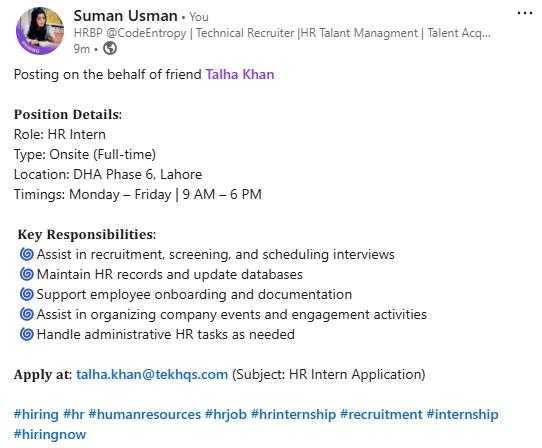
Task: Click the talha.khan@tekhqs.com email link
Action: pos(152,374)
